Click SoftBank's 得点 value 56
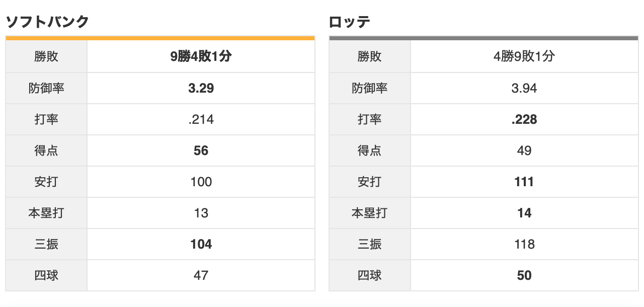Image resolution: width=644 pixels, height=307 pixels. tap(201, 150)
